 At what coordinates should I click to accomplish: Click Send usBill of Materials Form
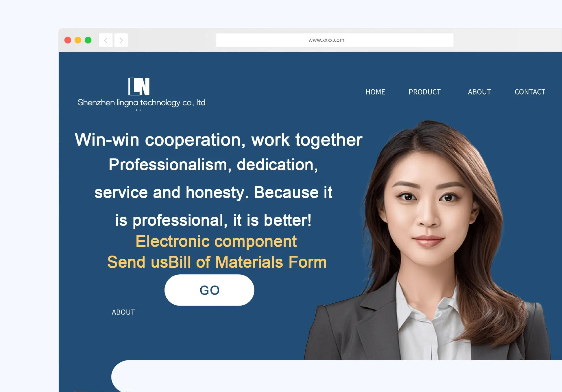(217, 262)
